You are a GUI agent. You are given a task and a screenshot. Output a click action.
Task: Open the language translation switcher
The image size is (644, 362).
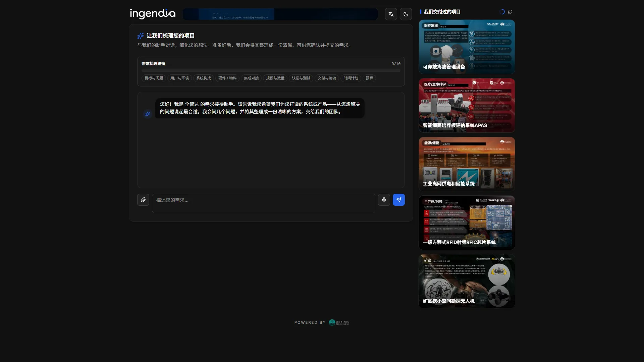click(391, 14)
